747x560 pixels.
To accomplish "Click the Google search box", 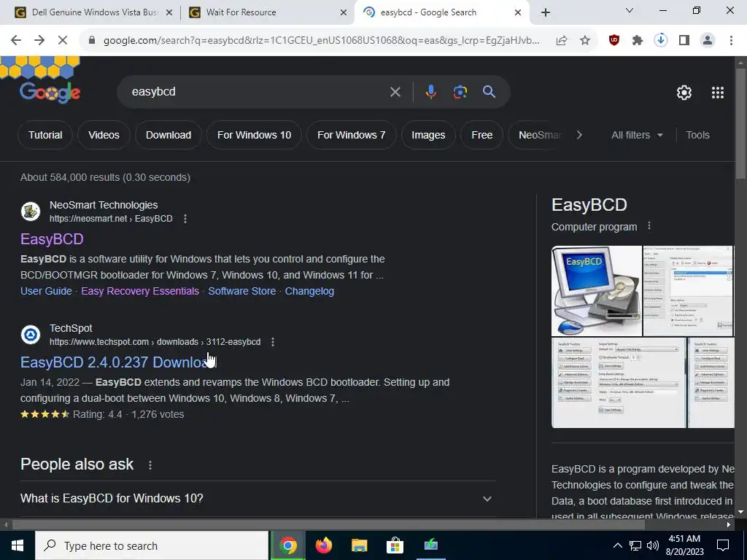I will coord(258,92).
